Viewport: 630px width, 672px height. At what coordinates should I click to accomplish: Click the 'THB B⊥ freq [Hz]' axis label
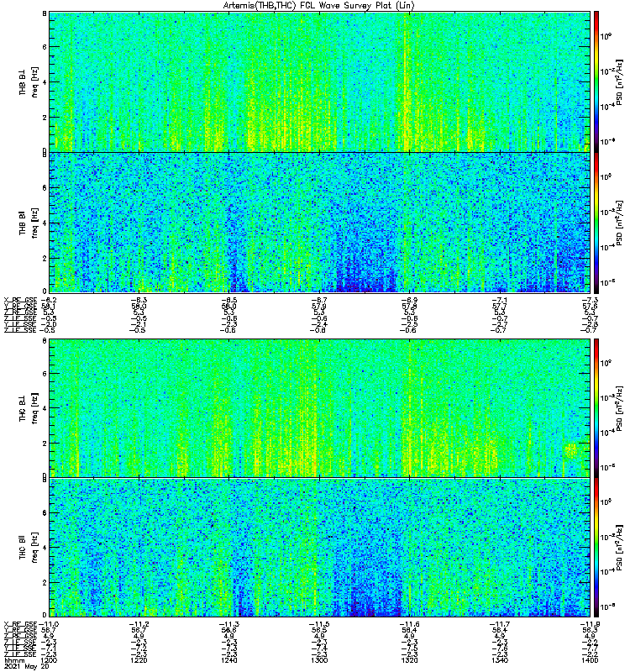(29, 81)
